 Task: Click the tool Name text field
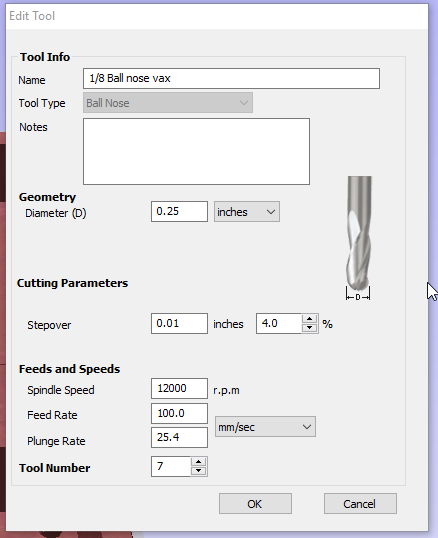(231, 79)
